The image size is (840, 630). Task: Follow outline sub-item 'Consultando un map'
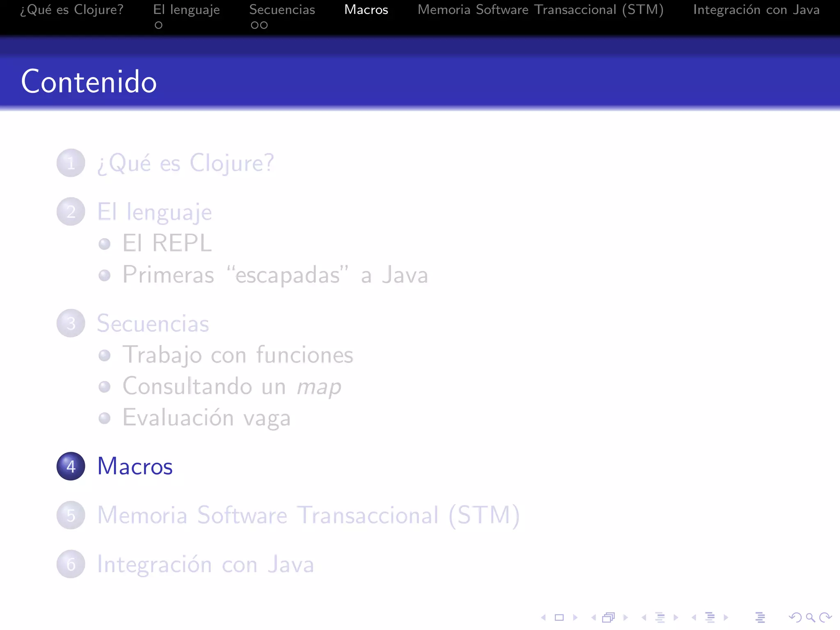[x=232, y=387]
